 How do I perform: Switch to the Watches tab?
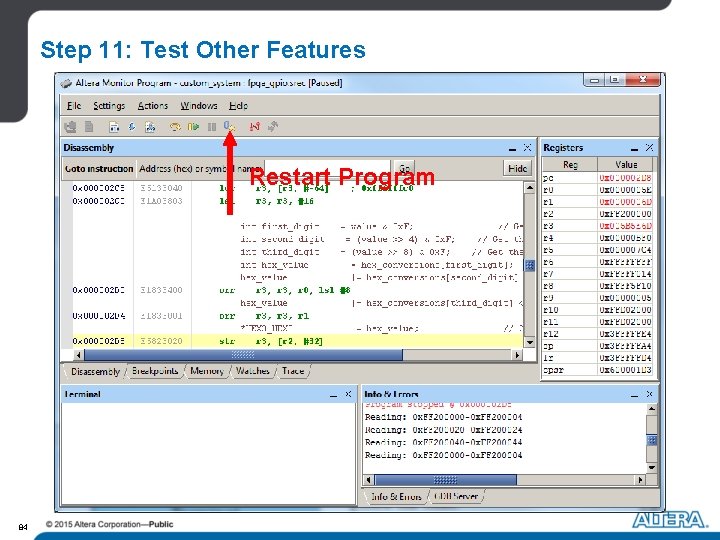coord(253,371)
